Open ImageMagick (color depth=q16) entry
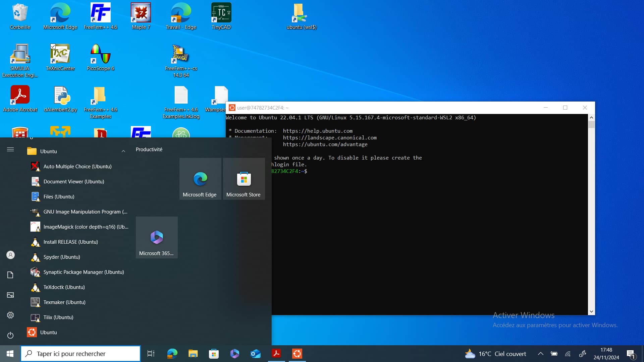 click(x=77, y=227)
